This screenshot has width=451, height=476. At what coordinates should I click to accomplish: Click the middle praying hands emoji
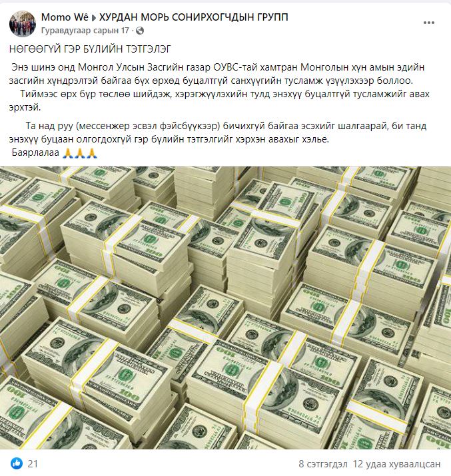79,153
